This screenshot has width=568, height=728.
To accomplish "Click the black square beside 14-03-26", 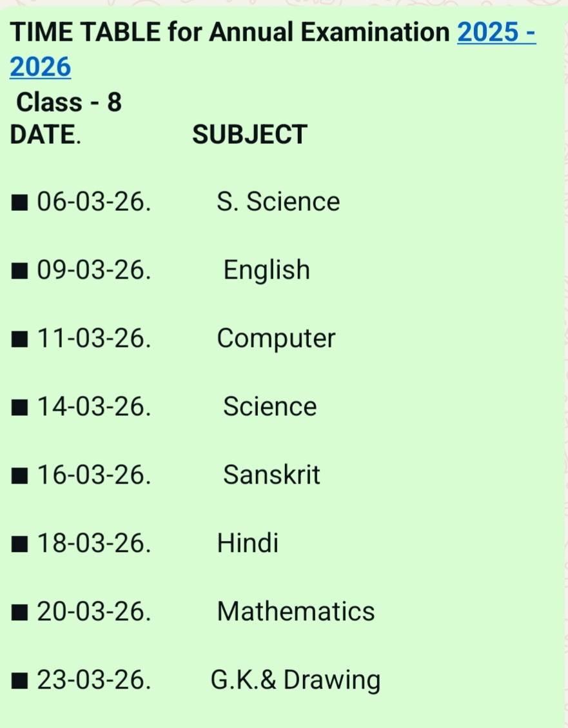I will (x=21, y=408).
